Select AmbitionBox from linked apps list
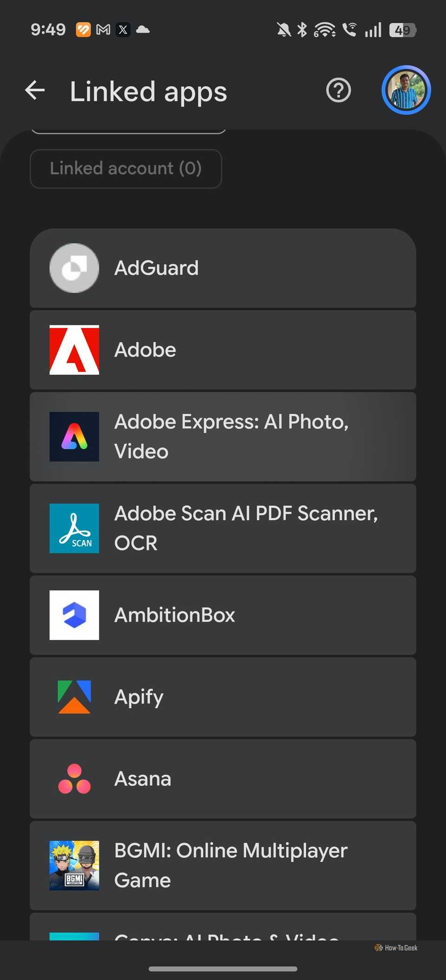Screen dimensions: 446x980 [223, 615]
